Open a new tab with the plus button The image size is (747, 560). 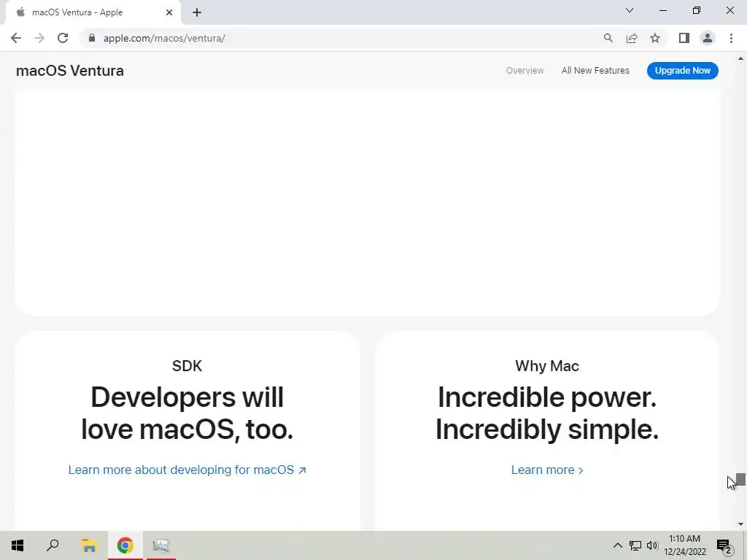click(197, 12)
